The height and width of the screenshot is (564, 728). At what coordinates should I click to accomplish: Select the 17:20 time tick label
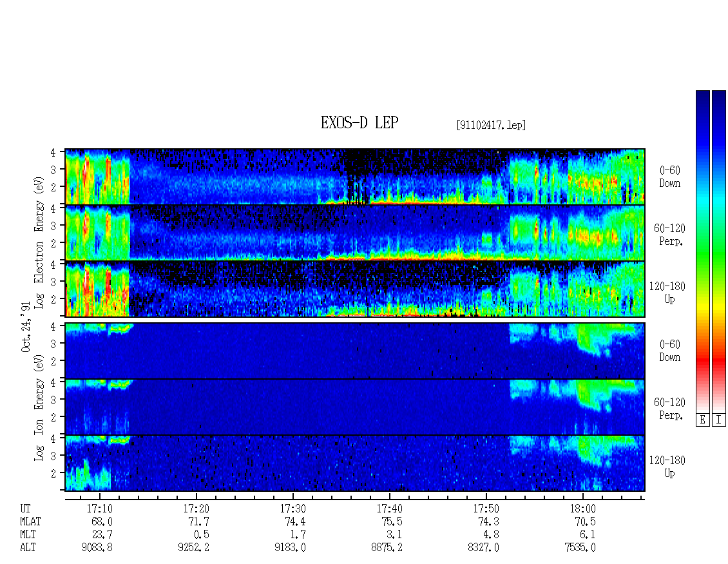click(196, 509)
